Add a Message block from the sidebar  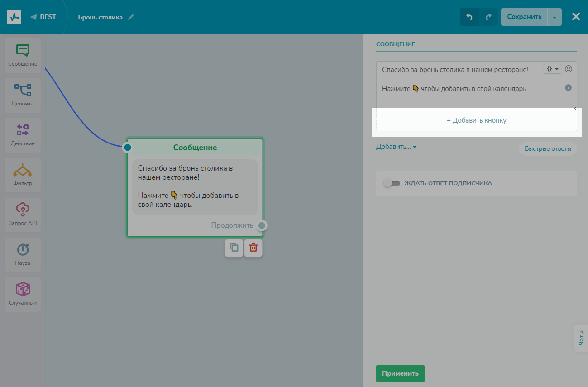point(23,55)
